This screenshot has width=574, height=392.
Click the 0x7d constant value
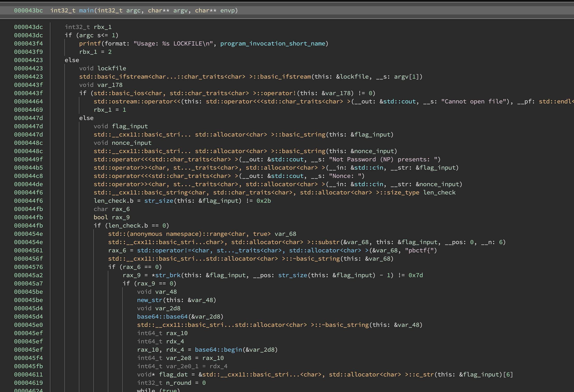[x=416, y=275]
